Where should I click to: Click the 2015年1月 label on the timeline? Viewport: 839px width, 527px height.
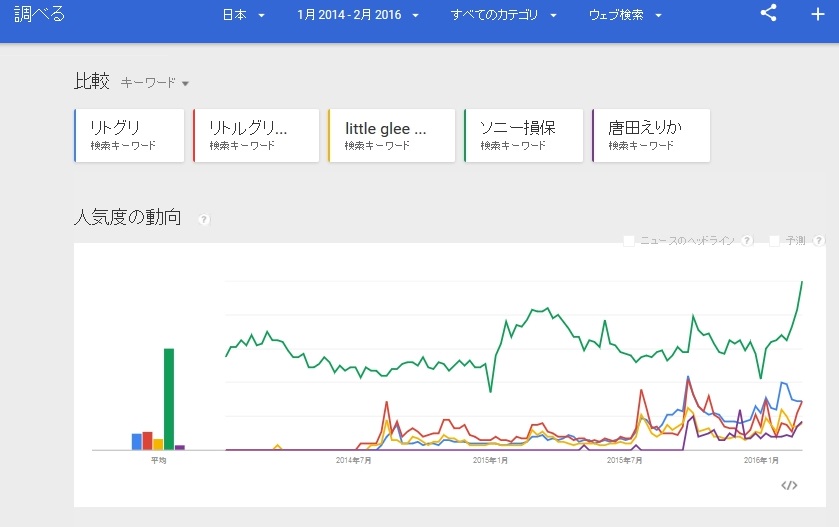490,460
